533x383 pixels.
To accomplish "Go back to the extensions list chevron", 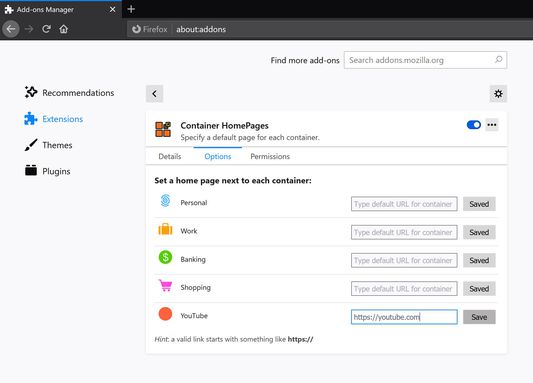I will pos(154,93).
